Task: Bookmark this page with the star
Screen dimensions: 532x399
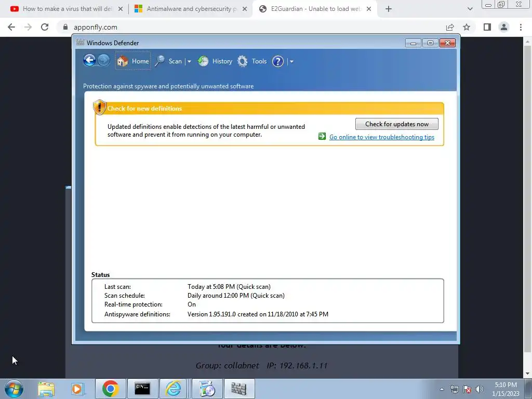Action: point(467,27)
